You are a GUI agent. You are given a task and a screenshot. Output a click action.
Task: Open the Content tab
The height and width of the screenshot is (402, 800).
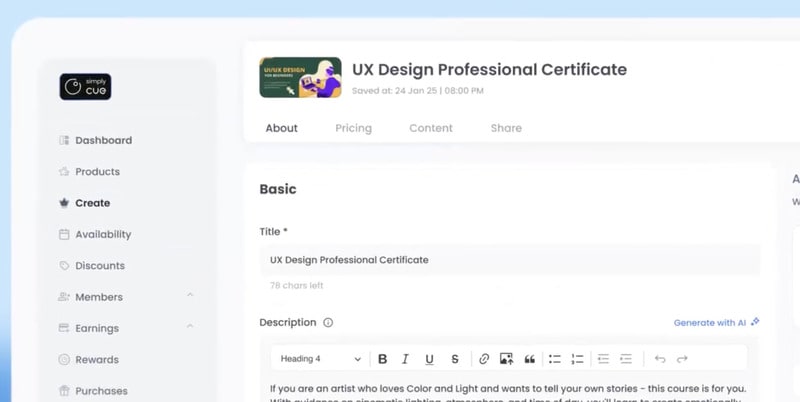coord(431,128)
